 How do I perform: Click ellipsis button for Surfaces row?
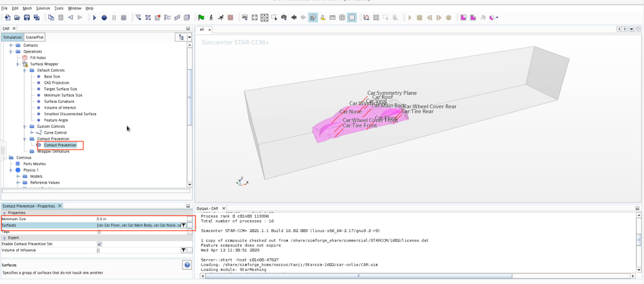[190, 225]
